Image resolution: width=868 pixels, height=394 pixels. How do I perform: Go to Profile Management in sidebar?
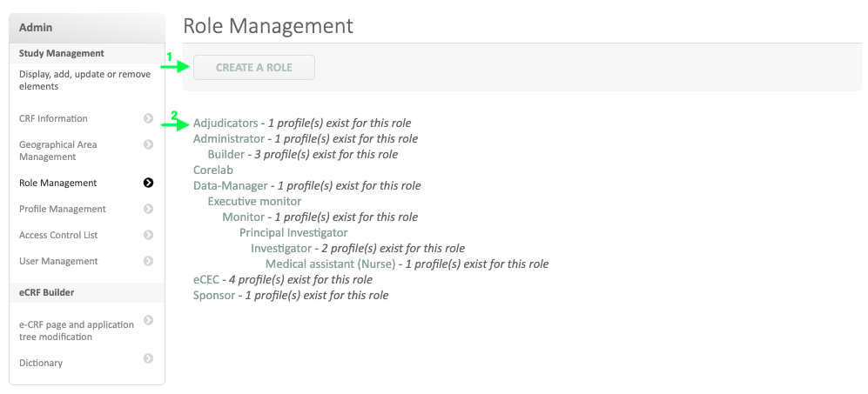click(x=63, y=209)
